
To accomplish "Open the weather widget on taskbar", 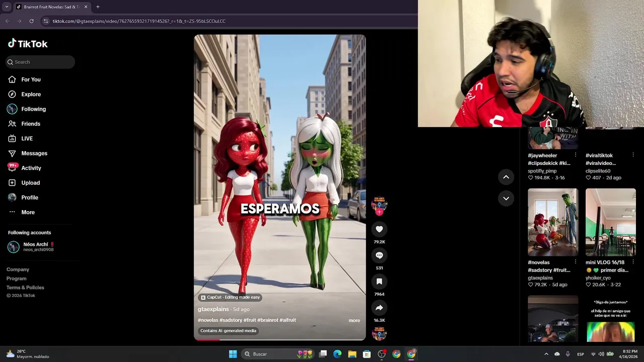I will click(x=28, y=354).
